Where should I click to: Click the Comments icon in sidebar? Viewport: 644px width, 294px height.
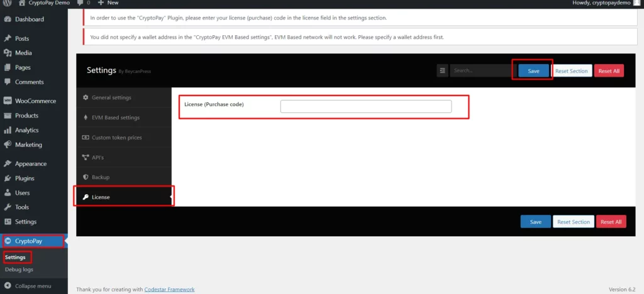8,82
